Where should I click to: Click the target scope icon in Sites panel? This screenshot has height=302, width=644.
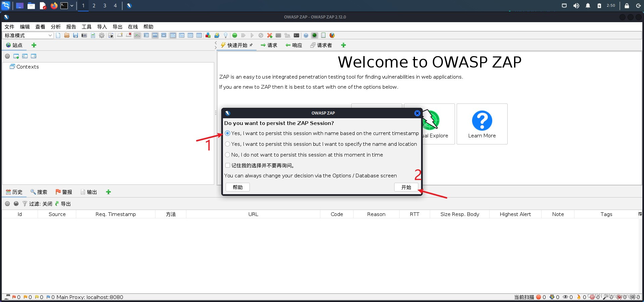7,56
